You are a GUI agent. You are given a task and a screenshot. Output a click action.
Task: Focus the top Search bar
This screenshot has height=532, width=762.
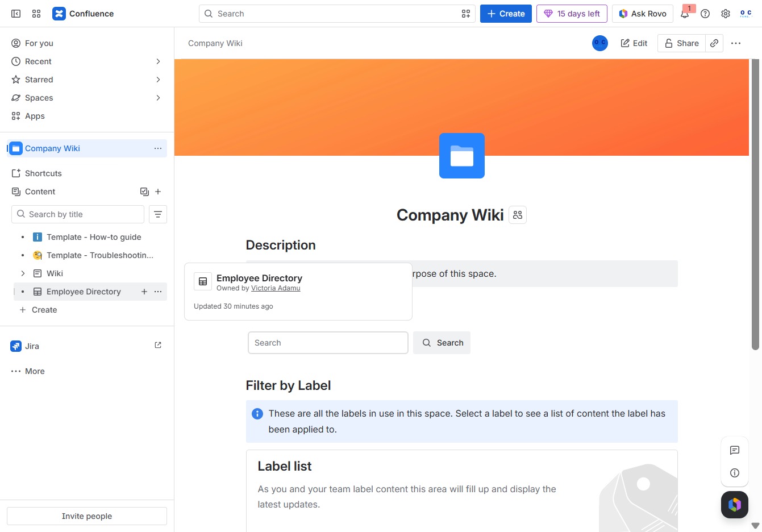[x=337, y=14]
